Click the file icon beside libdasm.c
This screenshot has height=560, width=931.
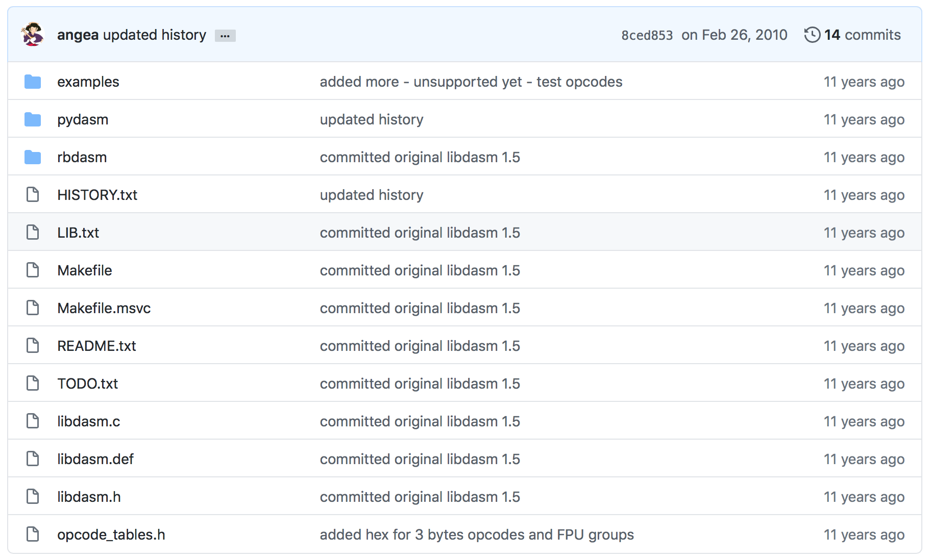32,421
